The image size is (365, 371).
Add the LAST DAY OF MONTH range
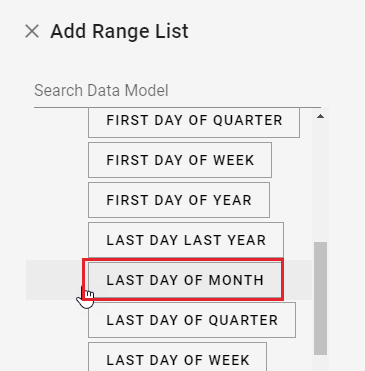pyautogui.click(x=183, y=280)
